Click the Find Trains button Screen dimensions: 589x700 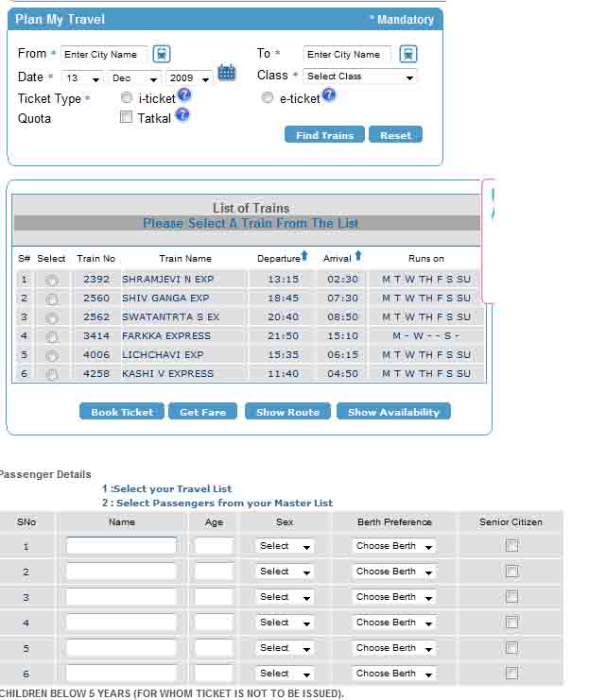(324, 135)
